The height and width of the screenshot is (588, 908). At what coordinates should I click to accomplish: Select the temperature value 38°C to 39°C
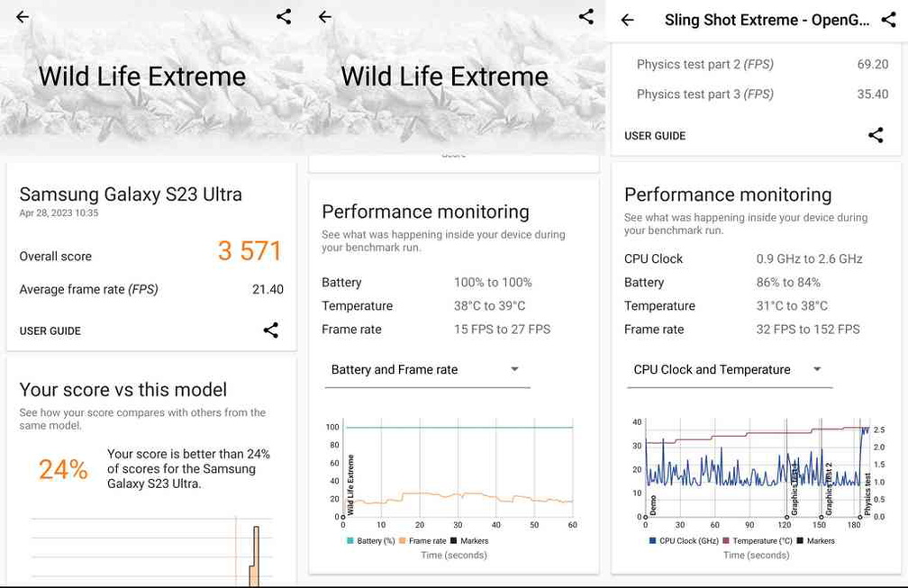coord(489,305)
